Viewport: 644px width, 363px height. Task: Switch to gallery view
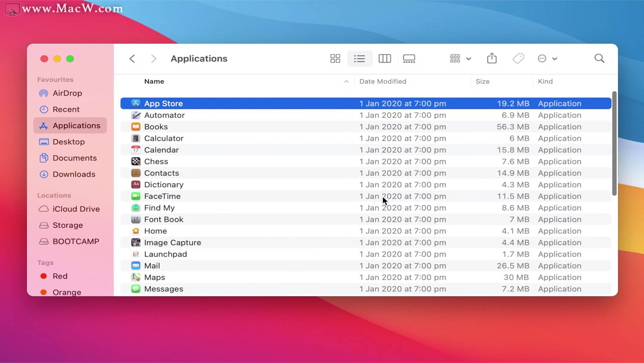pyautogui.click(x=409, y=59)
